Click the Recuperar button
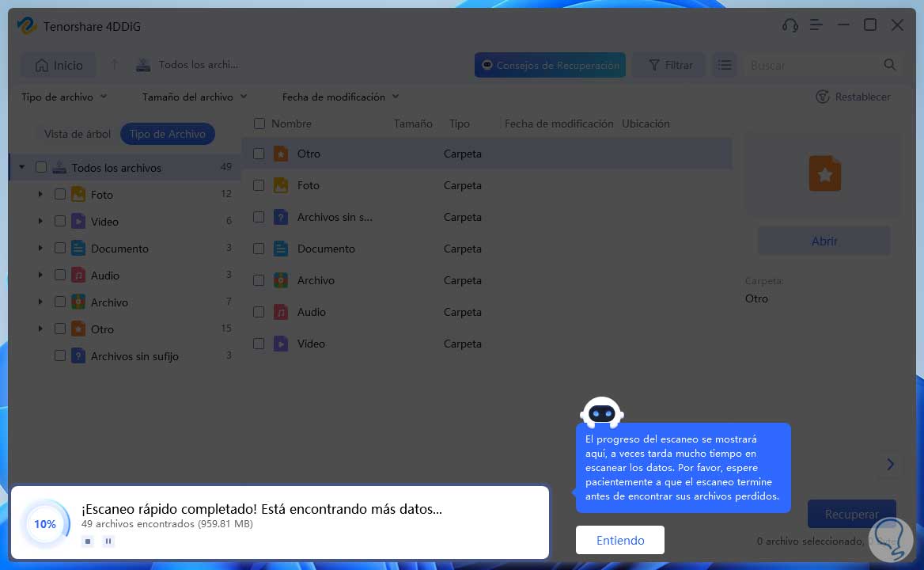The height and width of the screenshot is (570, 924). (x=851, y=514)
